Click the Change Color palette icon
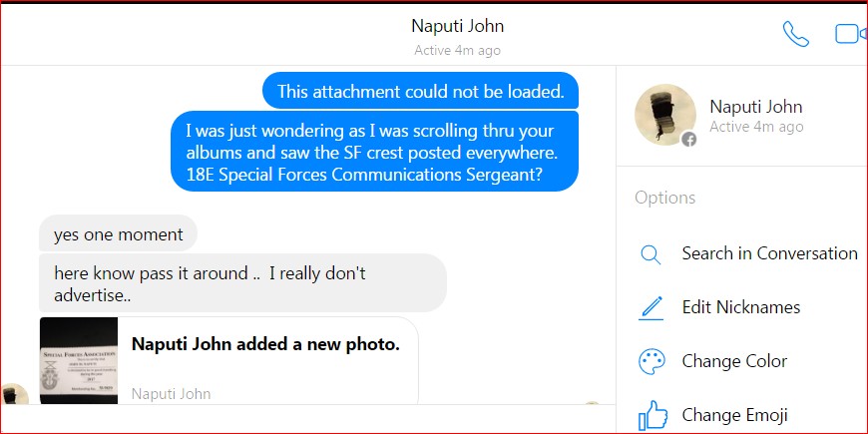 click(x=651, y=361)
